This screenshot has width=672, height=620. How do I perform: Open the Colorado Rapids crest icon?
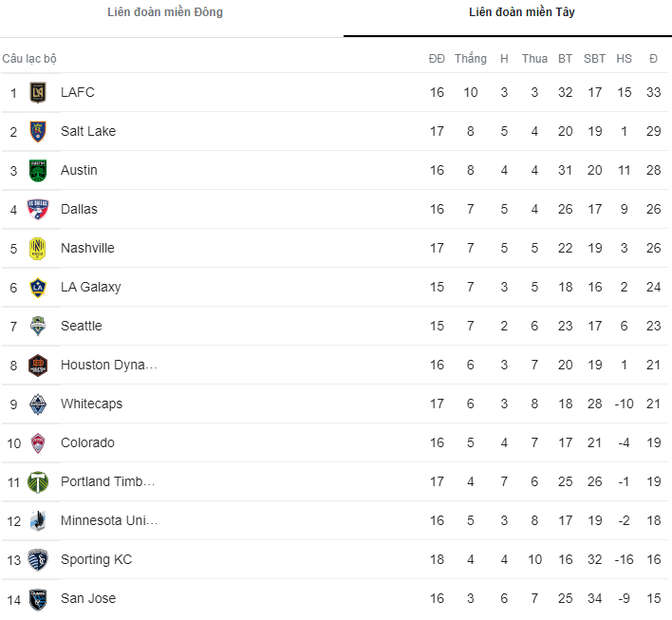[38, 443]
